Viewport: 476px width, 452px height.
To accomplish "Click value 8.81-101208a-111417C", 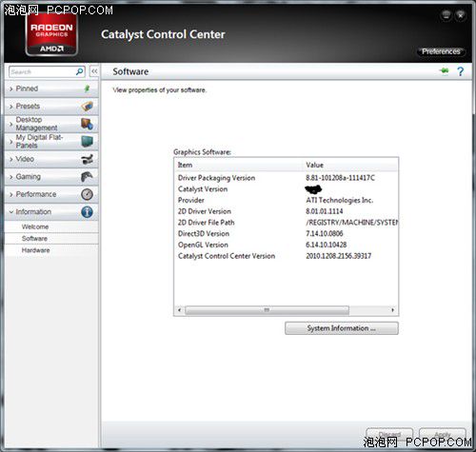I will [340, 178].
